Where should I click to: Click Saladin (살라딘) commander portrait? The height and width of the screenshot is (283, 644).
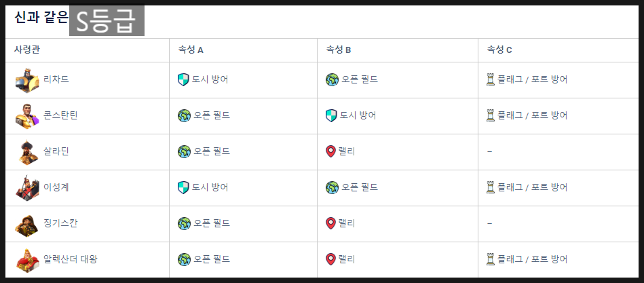(28, 152)
